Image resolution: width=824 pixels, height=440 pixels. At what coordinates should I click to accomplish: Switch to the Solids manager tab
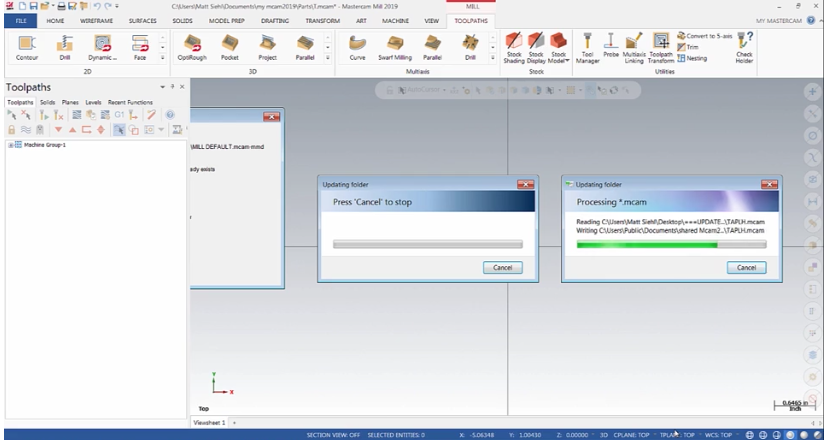47,103
